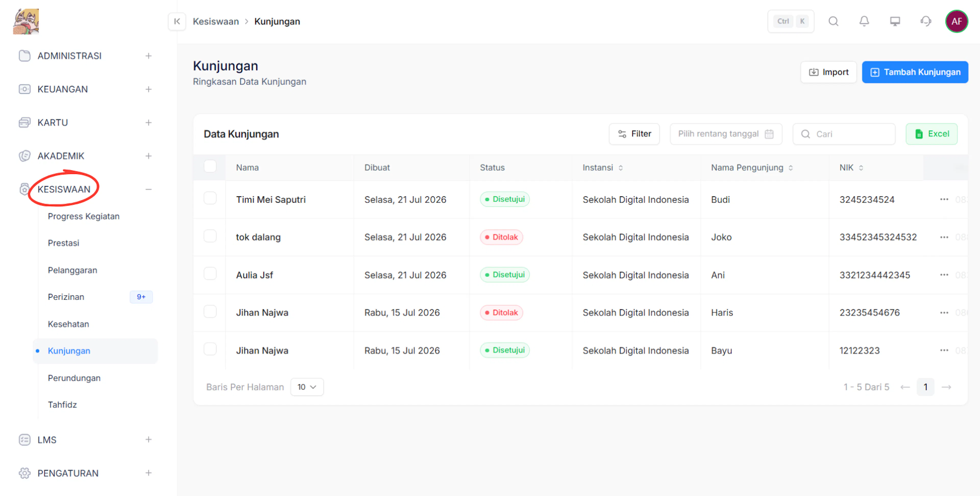The height and width of the screenshot is (496, 980).
Task: Sort by Nama Pengunjung column
Action: pyautogui.click(x=791, y=168)
